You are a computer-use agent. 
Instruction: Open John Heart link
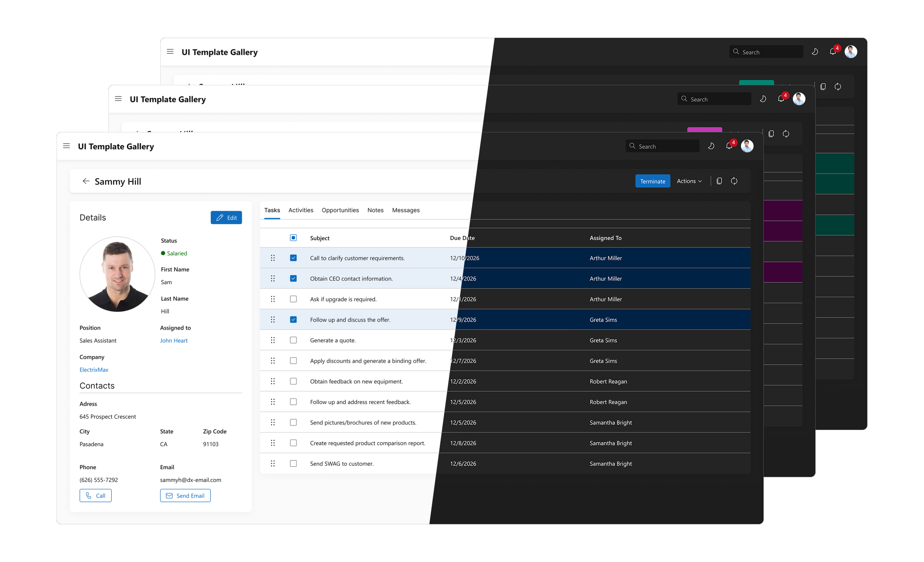(x=173, y=340)
